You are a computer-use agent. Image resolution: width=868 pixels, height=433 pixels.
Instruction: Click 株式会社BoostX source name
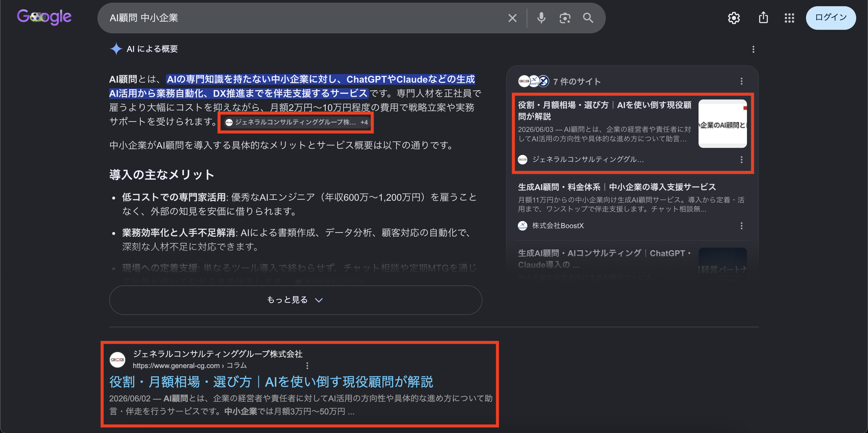[558, 226]
